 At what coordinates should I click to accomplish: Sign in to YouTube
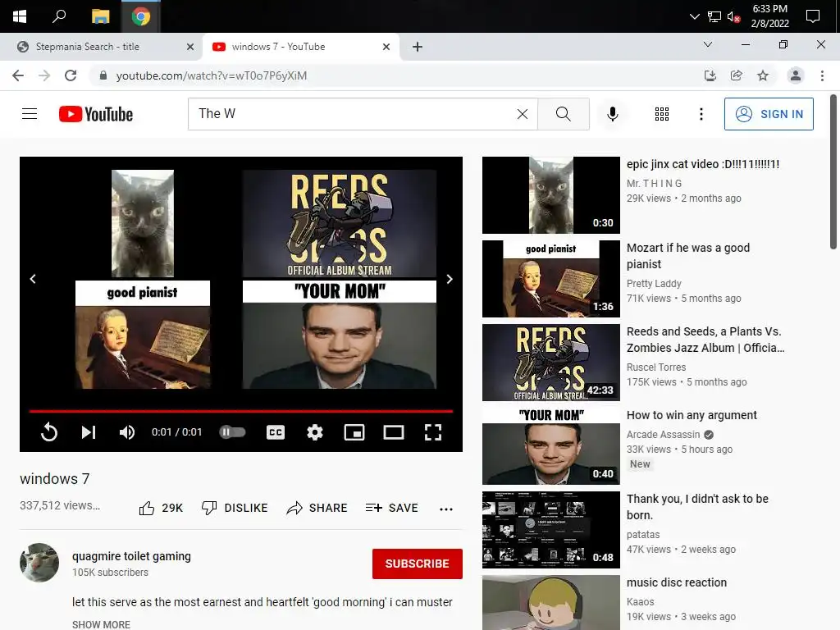click(769, 113)
